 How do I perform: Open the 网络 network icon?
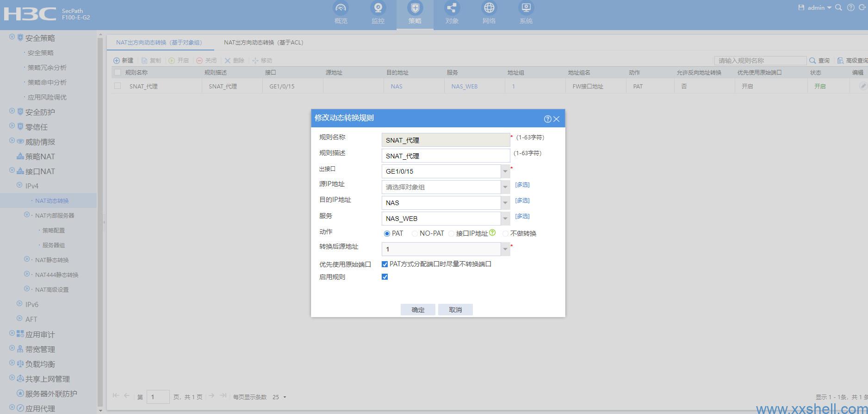[489, 8]
